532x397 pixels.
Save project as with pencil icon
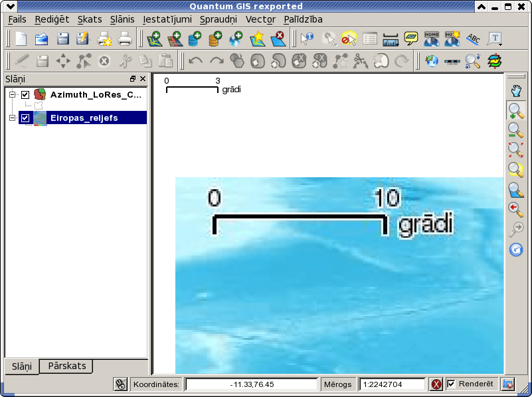[82, 39]
